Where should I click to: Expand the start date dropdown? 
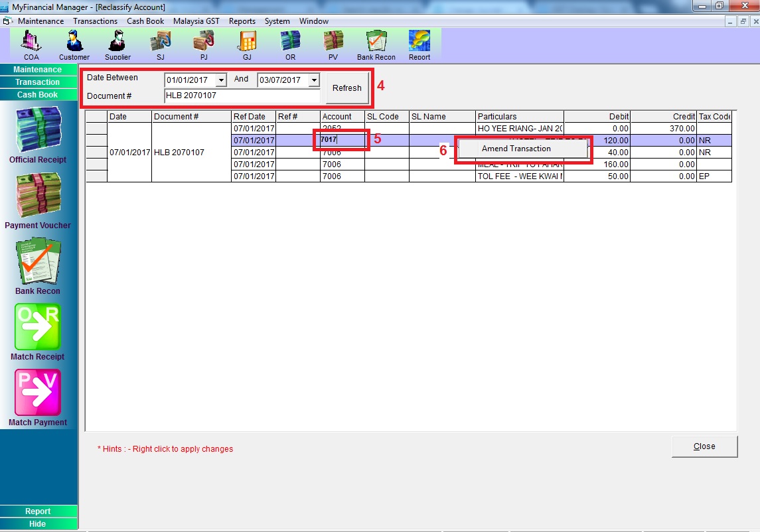pos(221,80)
